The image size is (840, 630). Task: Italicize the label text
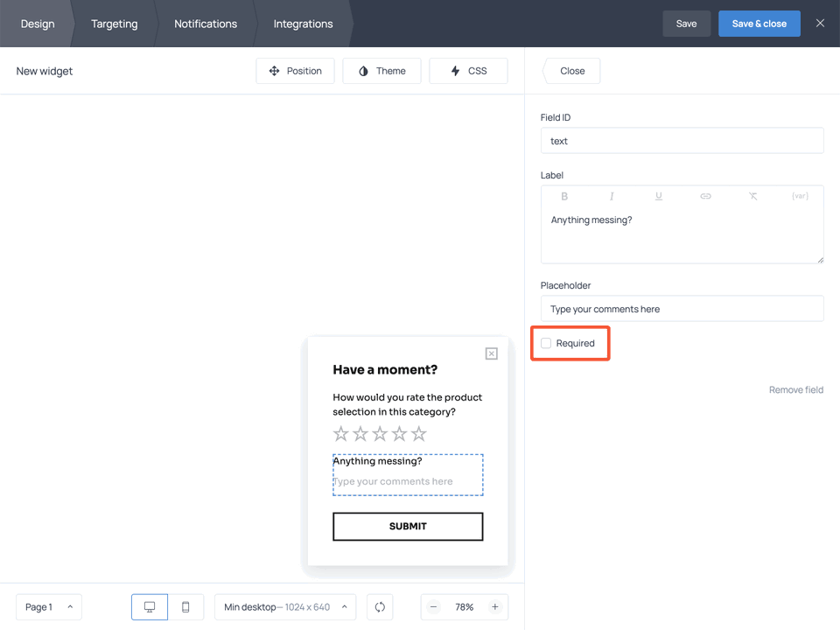click(612, 196)
